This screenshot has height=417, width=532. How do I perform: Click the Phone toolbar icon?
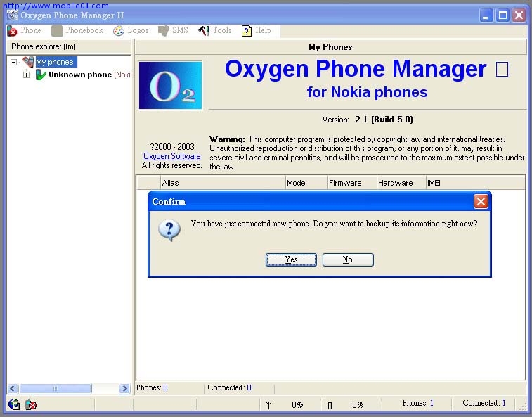tap(12, 31)
